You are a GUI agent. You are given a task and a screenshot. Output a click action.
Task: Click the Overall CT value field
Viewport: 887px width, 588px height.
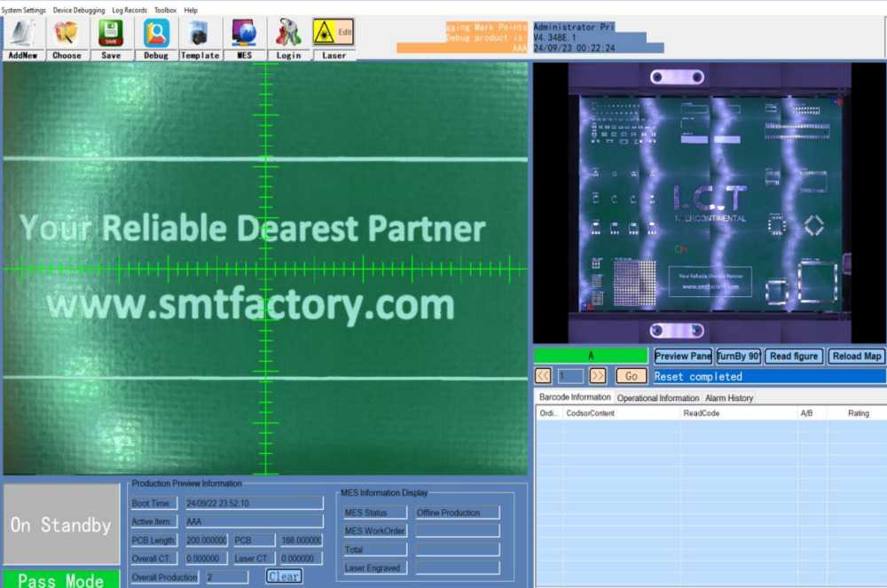click(x=207, y=559)
